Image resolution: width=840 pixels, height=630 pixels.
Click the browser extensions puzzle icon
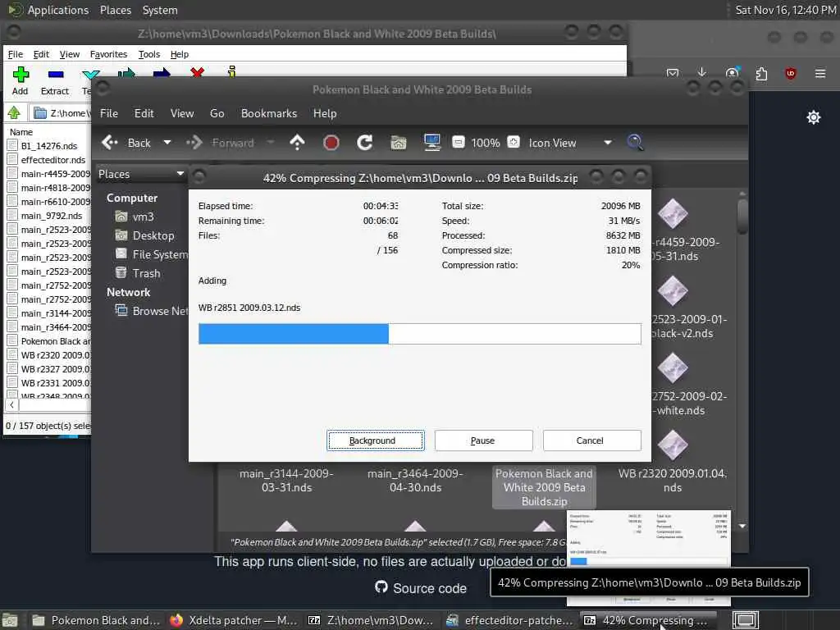pos(761,73)
